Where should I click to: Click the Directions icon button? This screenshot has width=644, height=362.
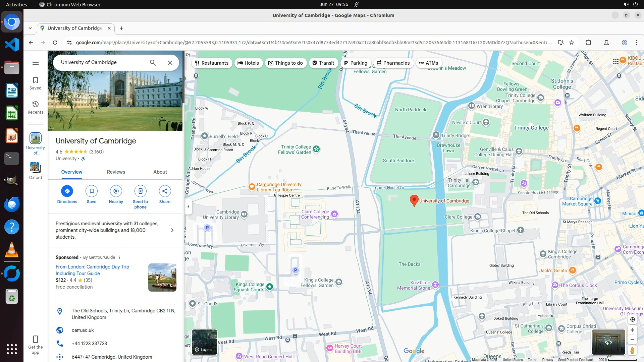coord(67,191)
